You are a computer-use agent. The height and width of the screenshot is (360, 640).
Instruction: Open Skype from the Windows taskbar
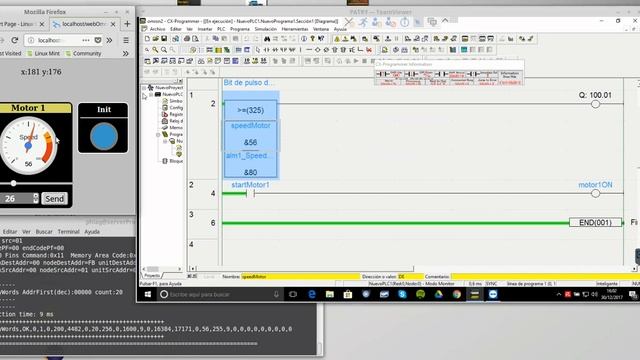click(x=402, y=294)
